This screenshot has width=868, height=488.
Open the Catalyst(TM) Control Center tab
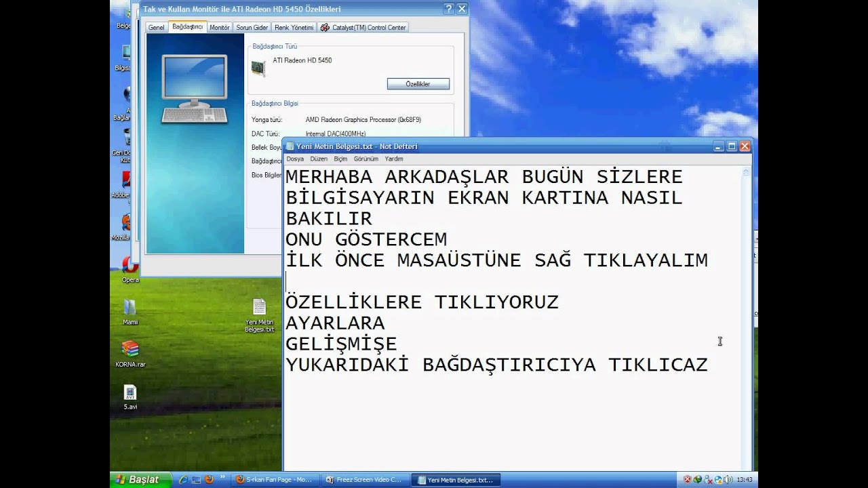pyautogui.click(x=363, y=28)
